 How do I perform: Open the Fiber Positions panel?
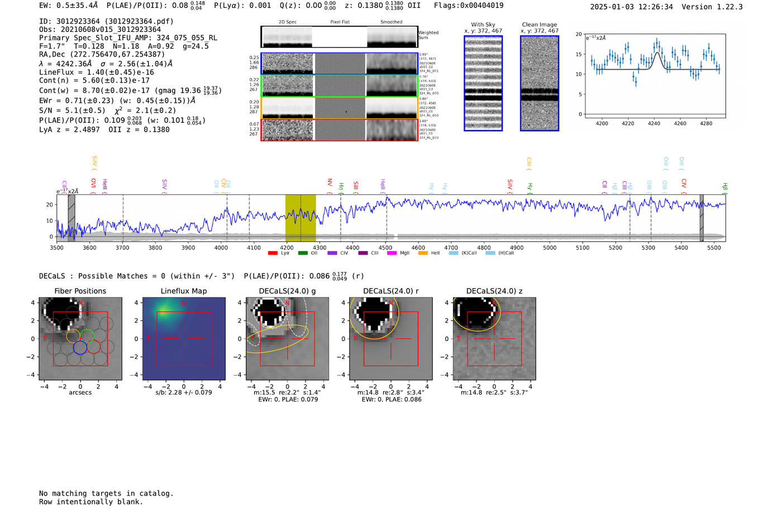(80, 338)
